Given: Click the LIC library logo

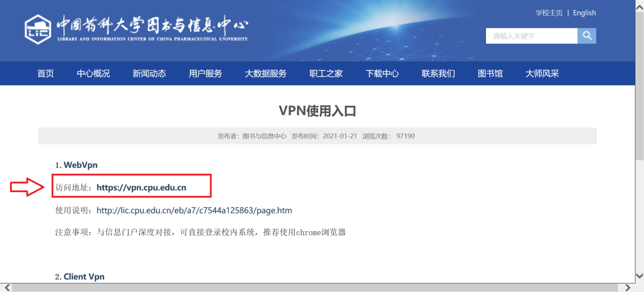Looking at the screenshot, I should (38, 29).
